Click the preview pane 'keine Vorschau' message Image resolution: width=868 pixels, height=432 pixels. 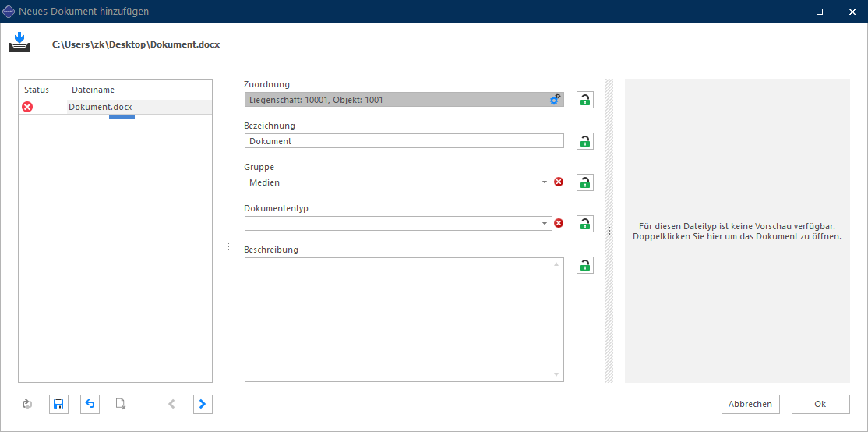click(x=737, y=232)
